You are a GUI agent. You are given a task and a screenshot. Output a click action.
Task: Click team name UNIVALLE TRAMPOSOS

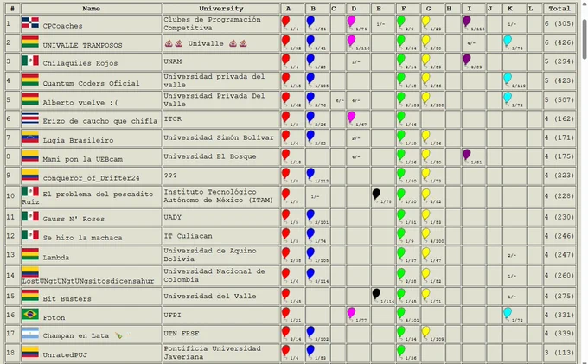coord(82,45)
